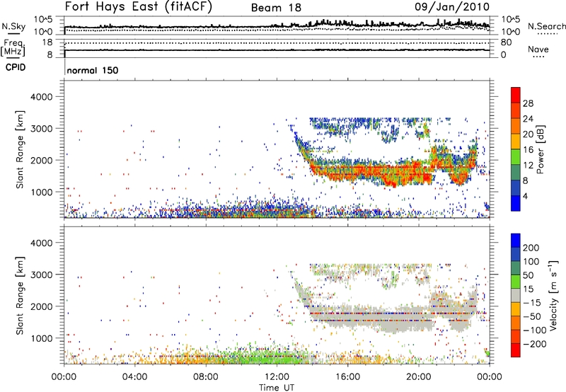This screenshot has height=392, width=566.
Task: Click the "CPID" row label
Action: pyautogui.click(x=16, y=67)
